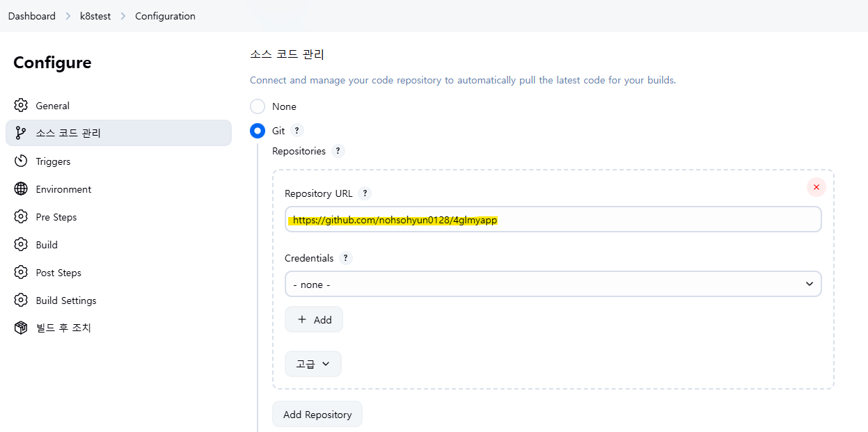
Task: Click the Add credentials button
Action: [x=314, y=319]
